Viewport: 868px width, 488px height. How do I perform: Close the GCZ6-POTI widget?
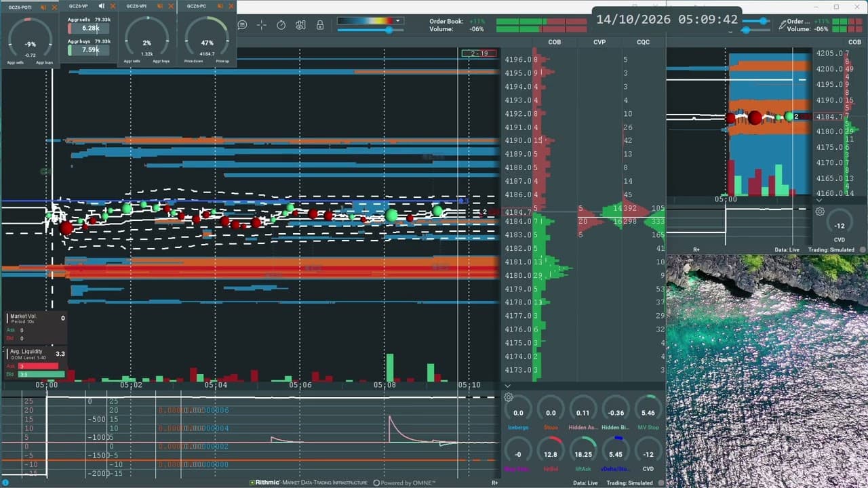(54, 6)
